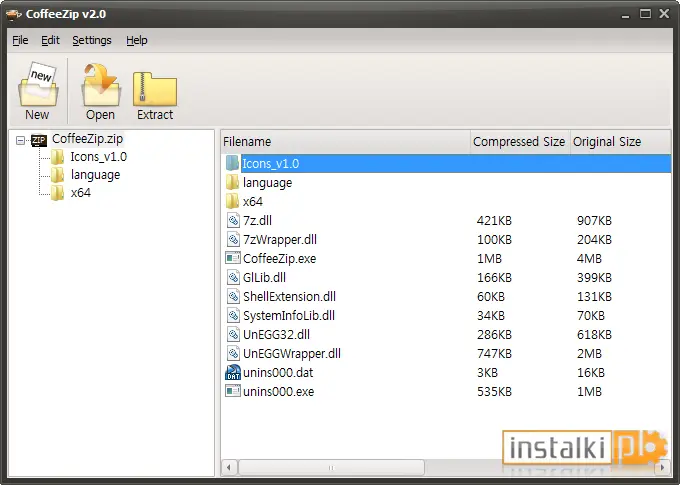The width and height of the screenshot is (680, 485).
Task: Click the DLL icon beside UnEGG32.dll
Action: [233, 334]
